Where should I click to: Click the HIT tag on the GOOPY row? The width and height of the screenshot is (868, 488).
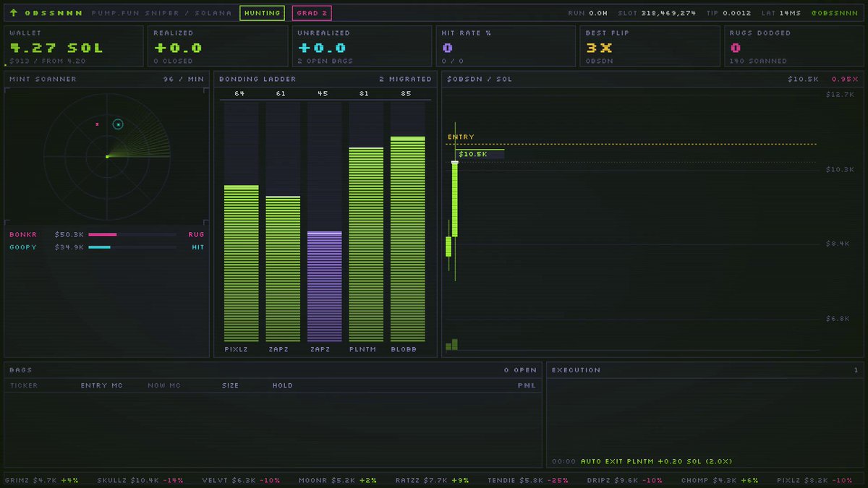click(x=197, y=247)
